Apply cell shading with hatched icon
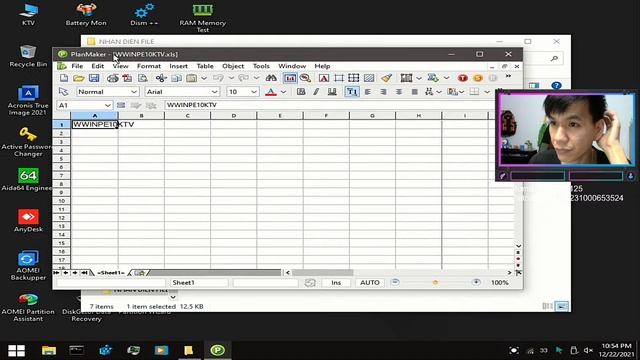 (x=369, y=78)
